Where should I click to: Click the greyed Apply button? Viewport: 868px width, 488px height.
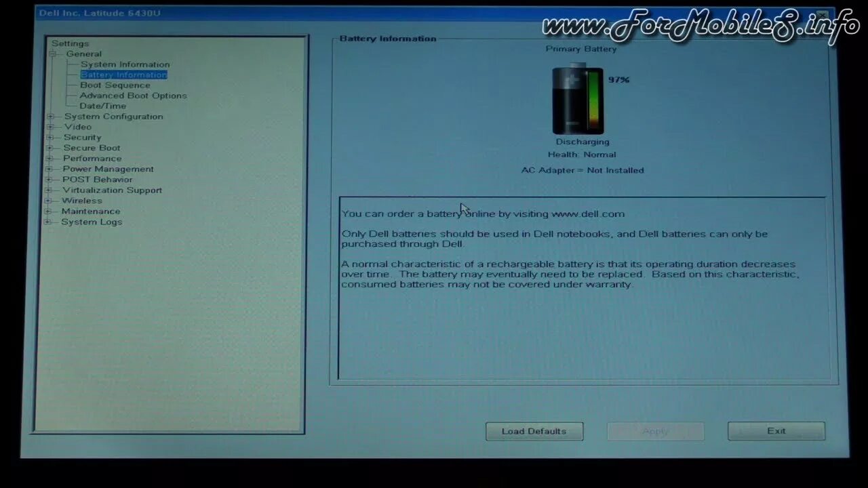point(655,431)
